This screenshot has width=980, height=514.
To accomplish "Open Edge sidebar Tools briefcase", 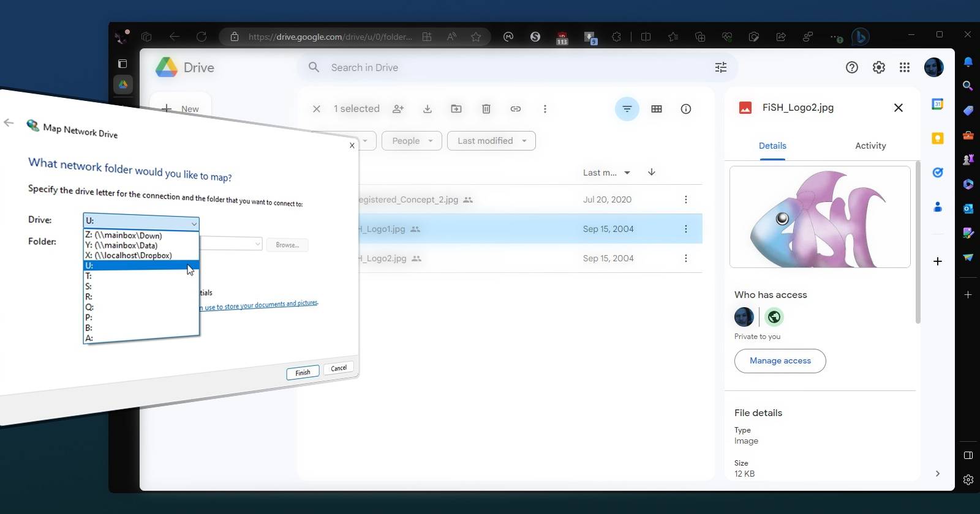I will pos(968,135).
